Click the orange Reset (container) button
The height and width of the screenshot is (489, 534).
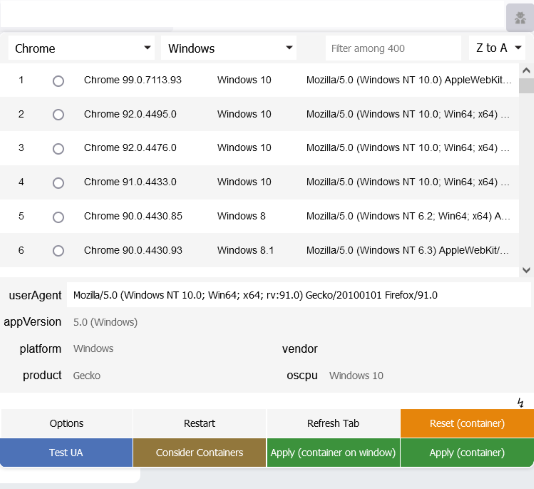click(467, 423)
